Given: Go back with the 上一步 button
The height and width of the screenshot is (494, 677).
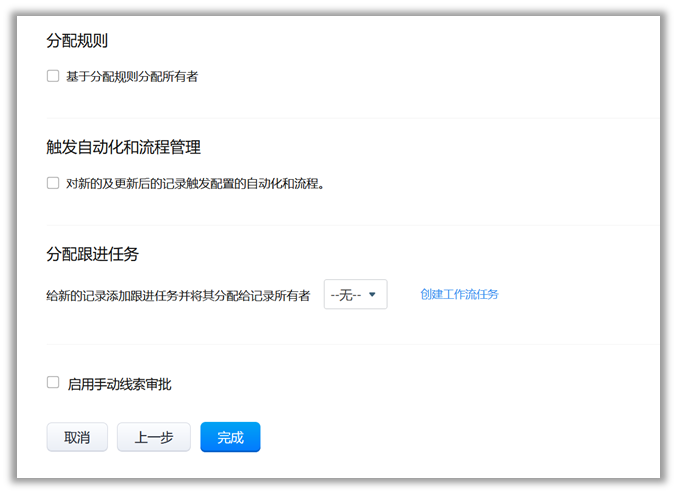Looking at the screenshot, I should pos(153,437).
